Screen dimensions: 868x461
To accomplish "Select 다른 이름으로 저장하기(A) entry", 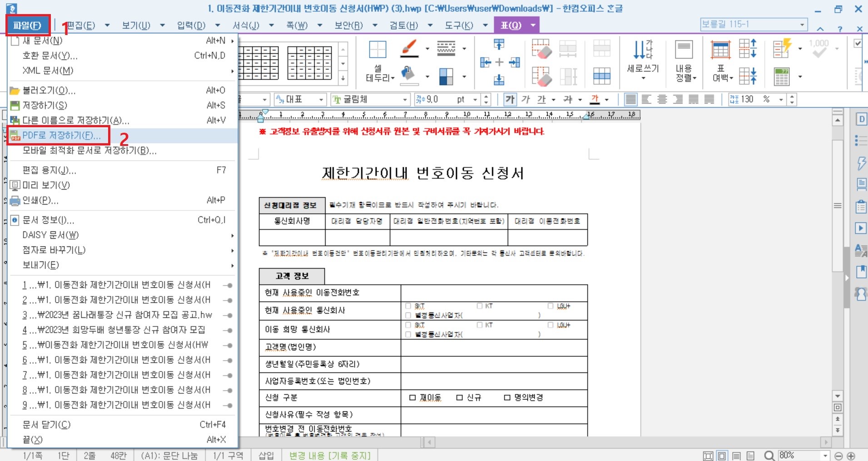I will [x=123, y=120].
